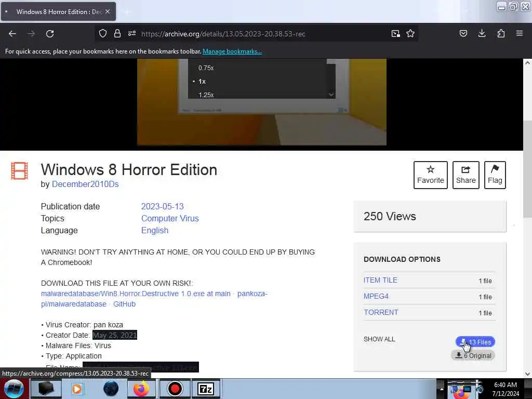Viewport: 532px width, 399px height.
Task: Click the page scrollbar down arrow
Action: coord(527,374)
